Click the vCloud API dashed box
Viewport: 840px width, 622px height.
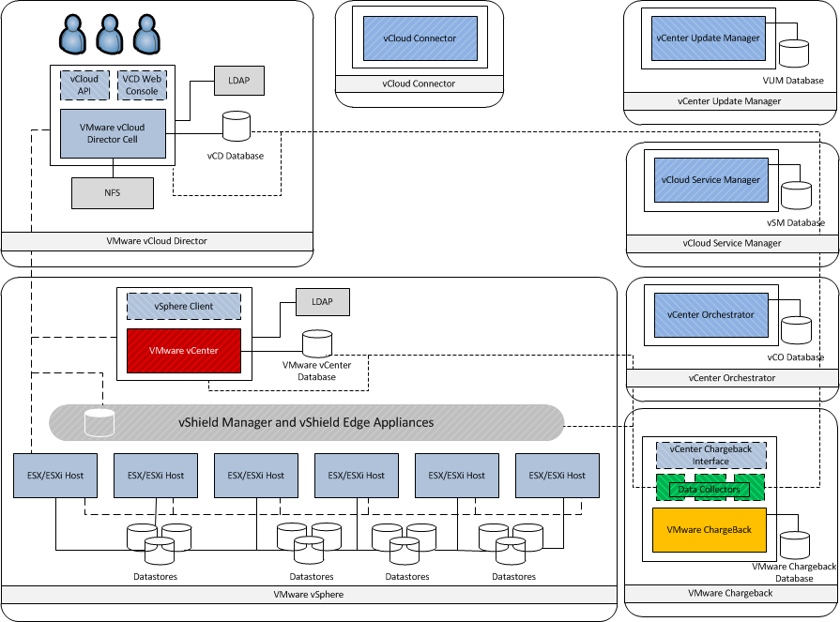[84, 85]
